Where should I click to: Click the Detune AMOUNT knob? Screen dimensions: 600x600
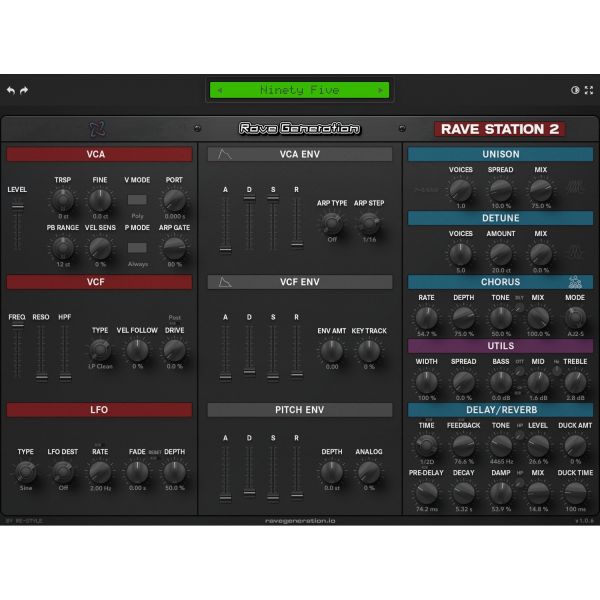[x=501, y=254]
